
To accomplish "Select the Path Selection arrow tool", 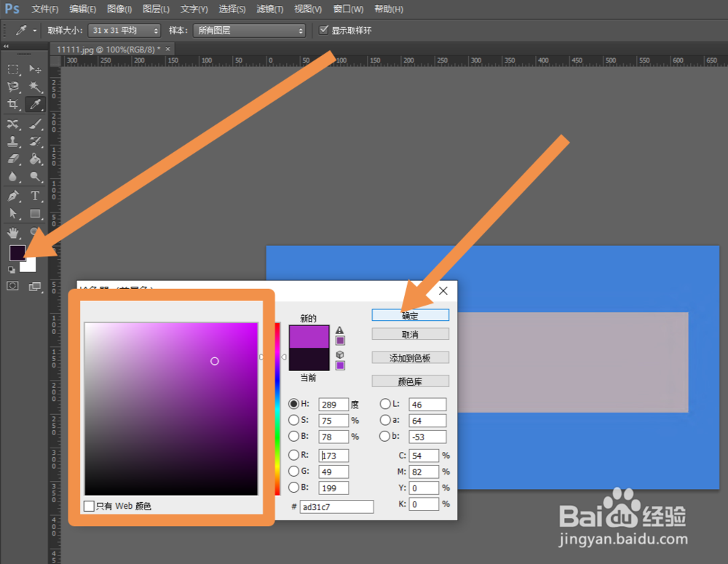I will (13, 213).
